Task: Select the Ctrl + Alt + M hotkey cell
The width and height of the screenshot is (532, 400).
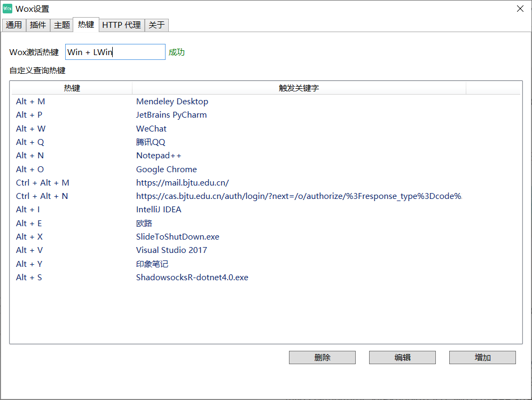Action: pyautogui.click(x=43, y=183)
